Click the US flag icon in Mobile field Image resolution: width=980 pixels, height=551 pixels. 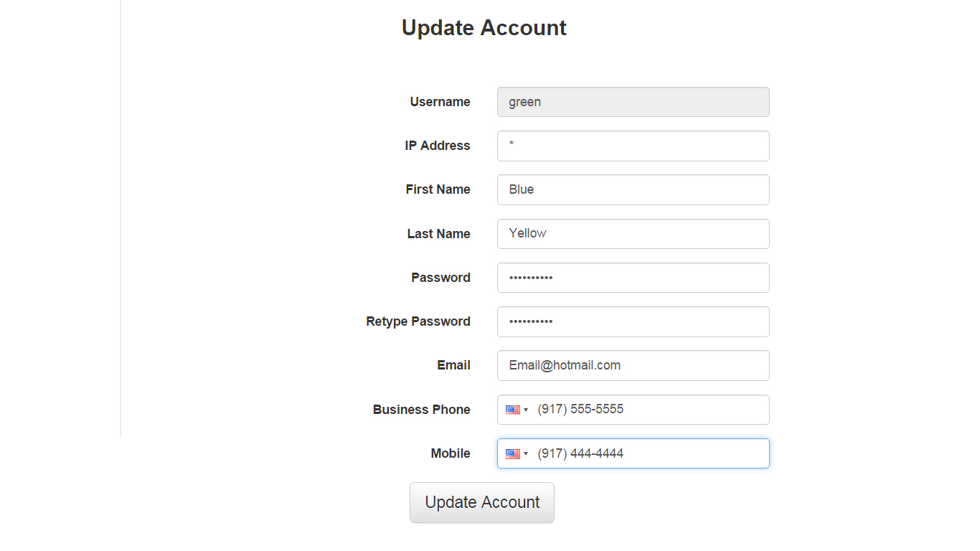click(x=513, y=453)
